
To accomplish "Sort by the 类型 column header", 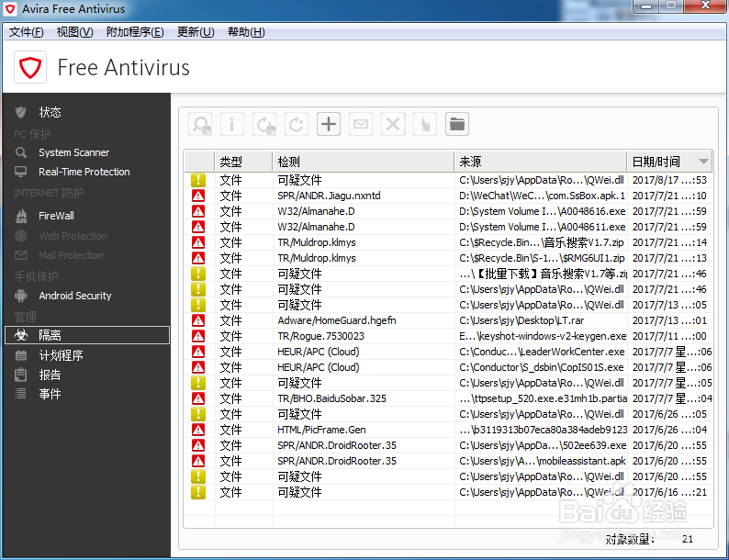I will tap(243, 162).
